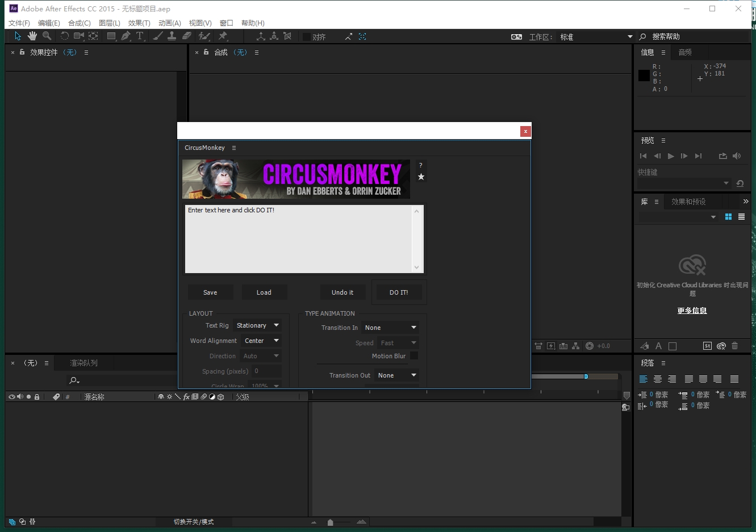Screen dimensions: 756x532
Task: Open the 合成(C) menu
Action: [x=79, y=23]
